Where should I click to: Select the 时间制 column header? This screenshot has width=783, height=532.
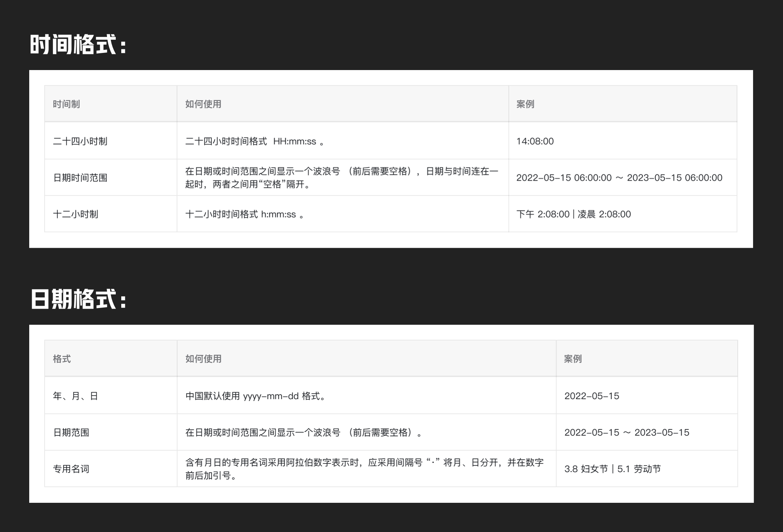[x=66, y=104]
